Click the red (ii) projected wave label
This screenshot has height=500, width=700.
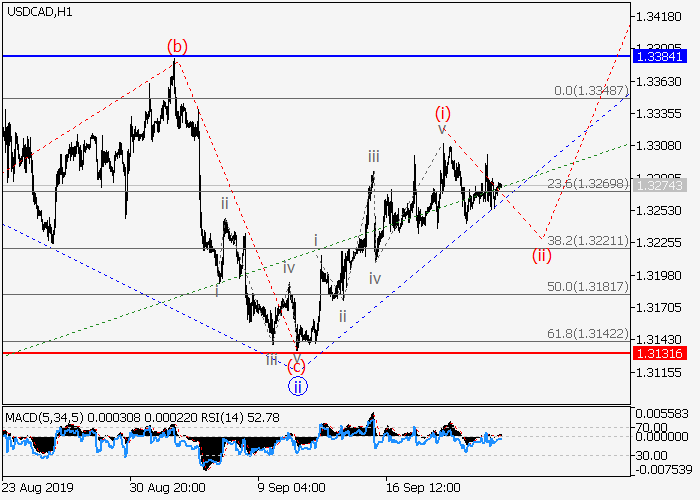(542, 254)
